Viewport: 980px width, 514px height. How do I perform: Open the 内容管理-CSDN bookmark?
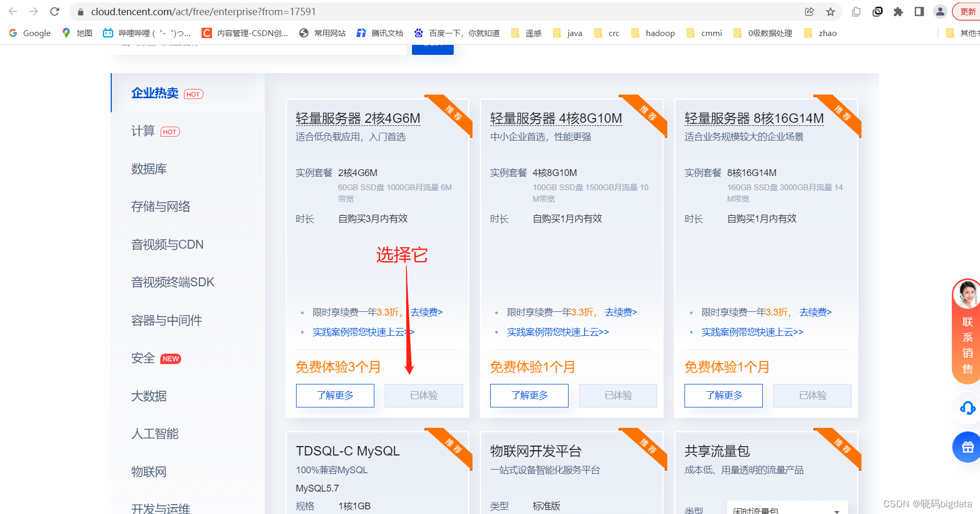[x=245, y=33]
